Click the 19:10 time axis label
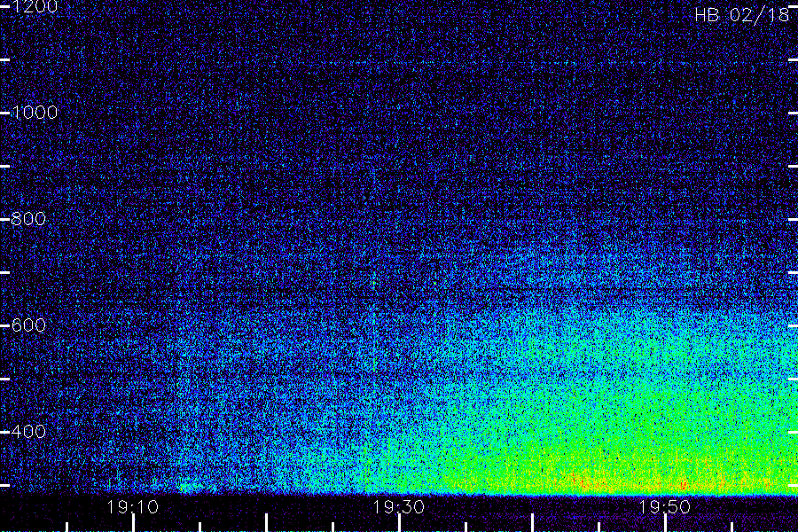The height and width of the screenshot is (532, 798). (x=133, y=506)
